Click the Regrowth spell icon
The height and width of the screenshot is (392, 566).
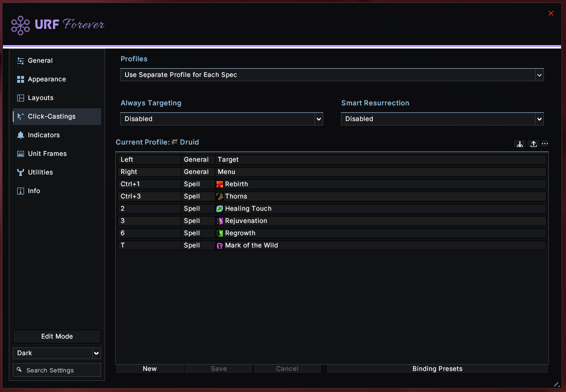pos(219,233)
